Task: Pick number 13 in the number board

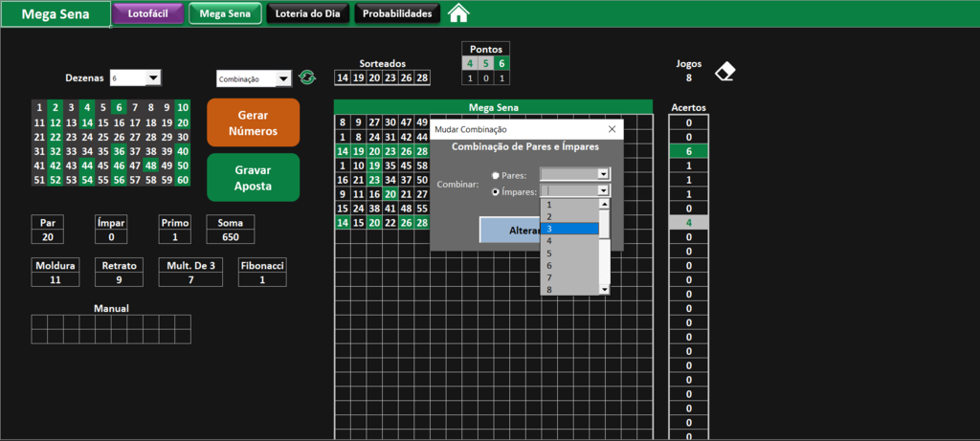Action: point(71,123)
